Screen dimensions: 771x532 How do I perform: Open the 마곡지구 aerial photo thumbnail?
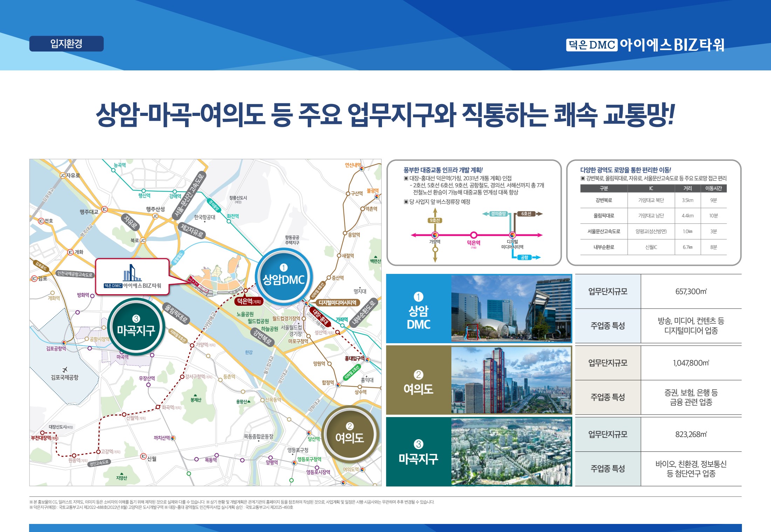[x=511, y=452]
